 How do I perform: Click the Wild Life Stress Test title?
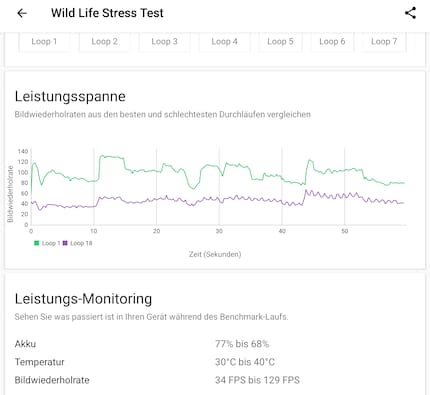click(107, 13)
